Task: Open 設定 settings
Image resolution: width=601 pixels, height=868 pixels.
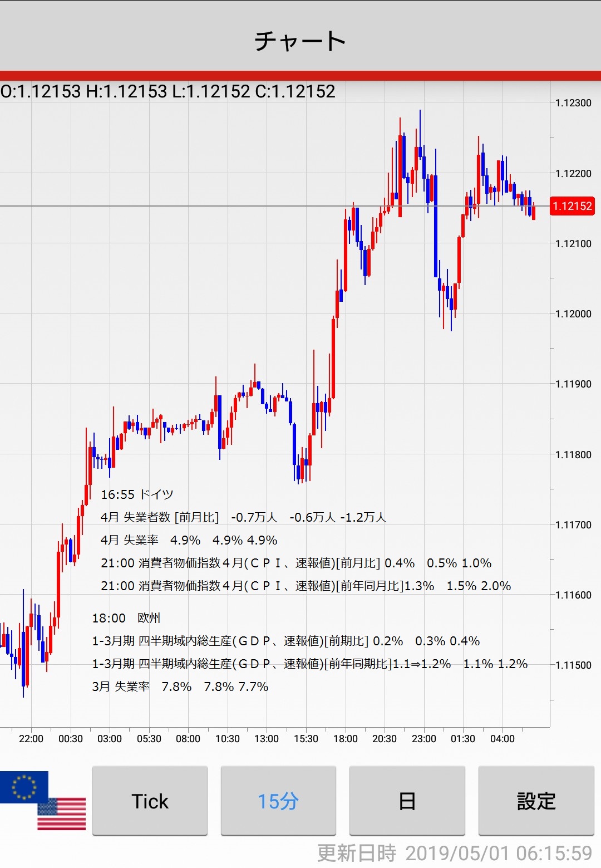Action: click(x=536, y=801)
